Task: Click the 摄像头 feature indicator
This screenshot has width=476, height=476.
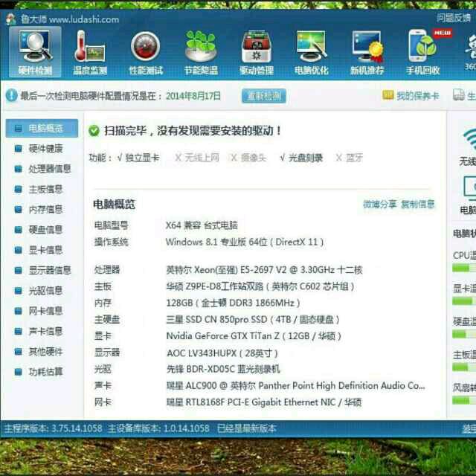Action: [x=248, y=158]
